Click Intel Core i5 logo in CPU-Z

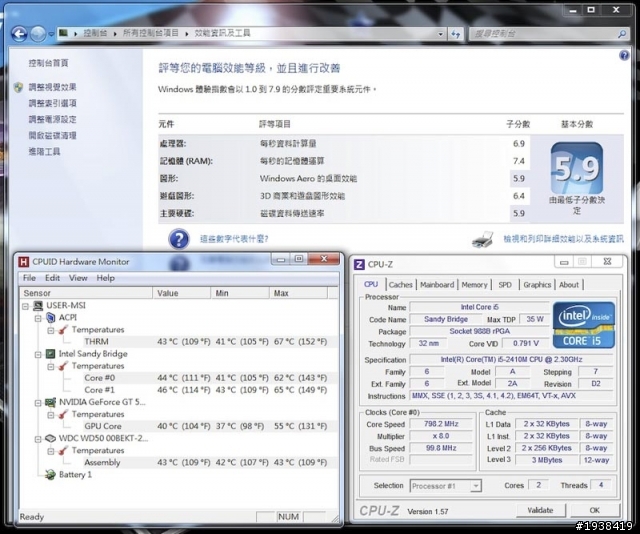click(584, 325)
